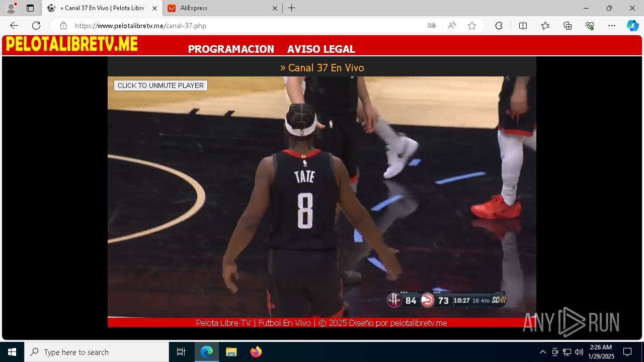
Task: Click the Meet Now tray icon
Action: [555, 352]
